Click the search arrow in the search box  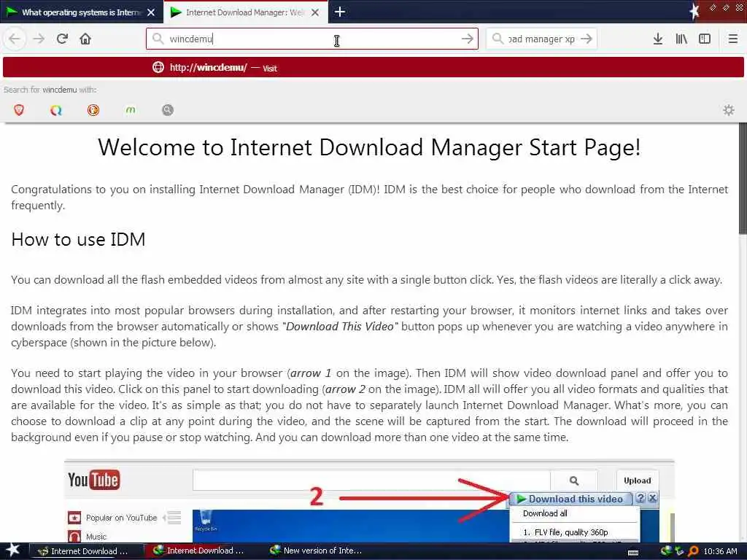pos(587,39)
